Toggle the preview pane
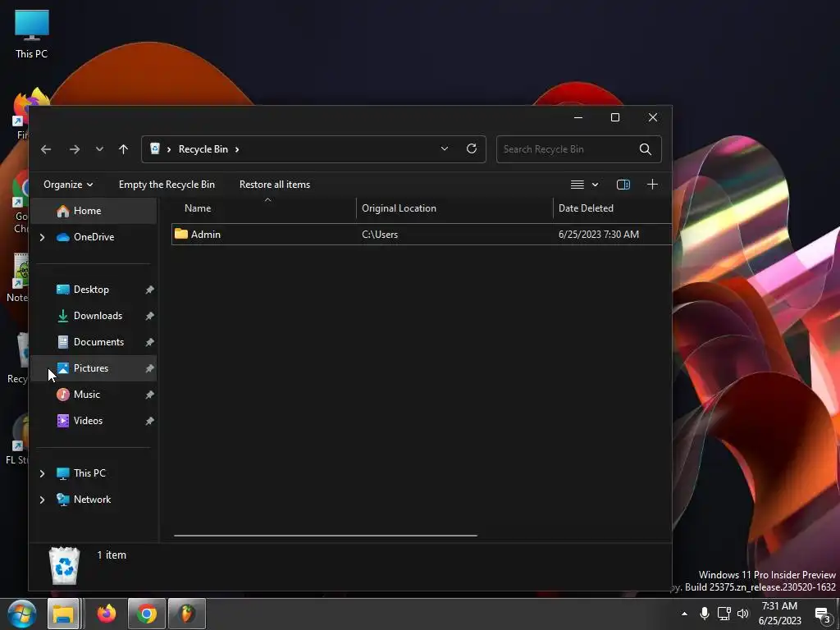Image resolution: width=840 pixels, height=630 pixels. point(623,185)
